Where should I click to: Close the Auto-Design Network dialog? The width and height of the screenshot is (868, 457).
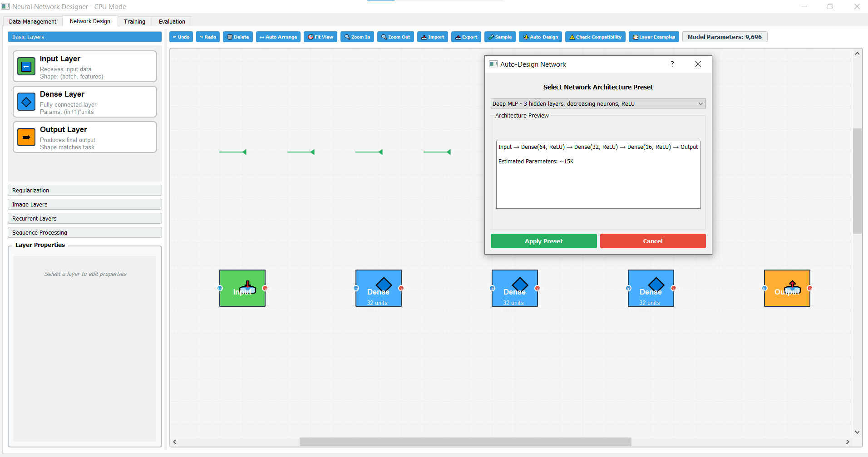pos(698,64)
